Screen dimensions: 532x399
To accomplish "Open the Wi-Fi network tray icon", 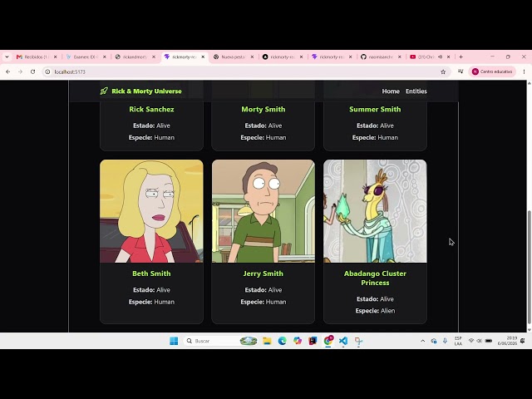I will [x=471, y=341].
